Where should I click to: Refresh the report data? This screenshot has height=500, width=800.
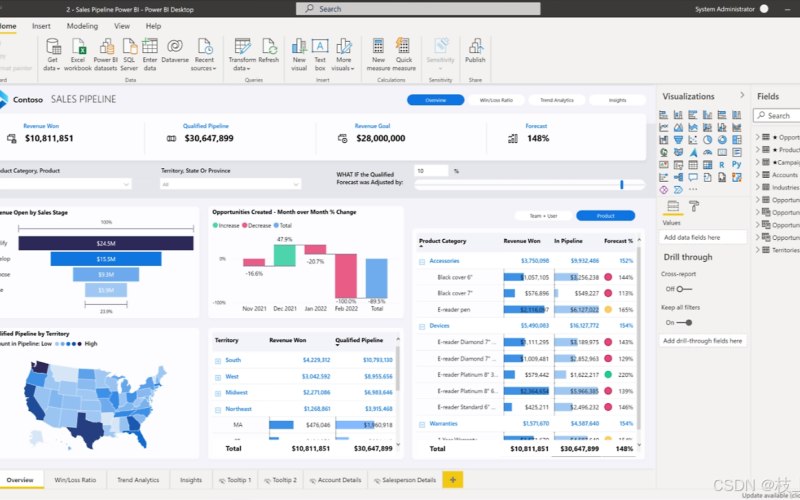click(269, 51)
